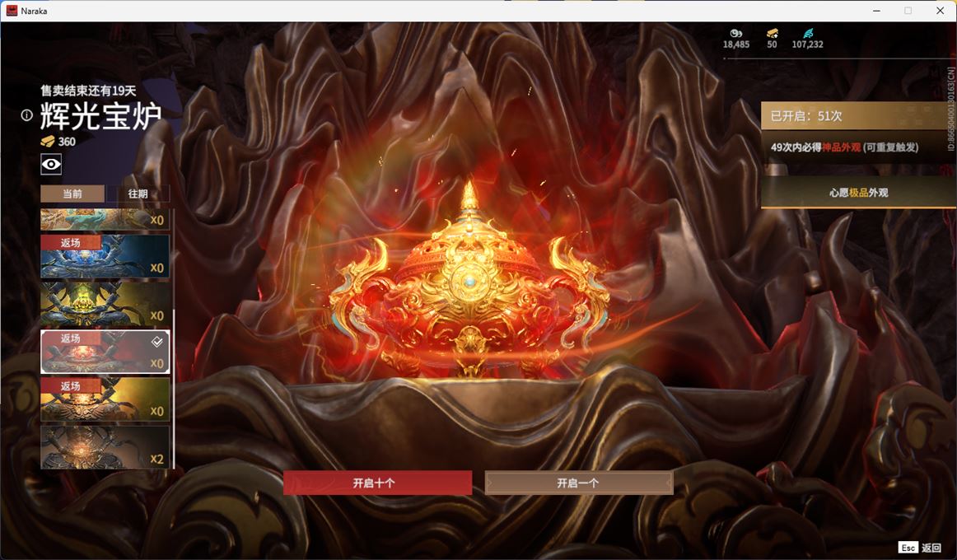
Task: Select the furnace thumbnail showing X2
Action: [105, 447]
